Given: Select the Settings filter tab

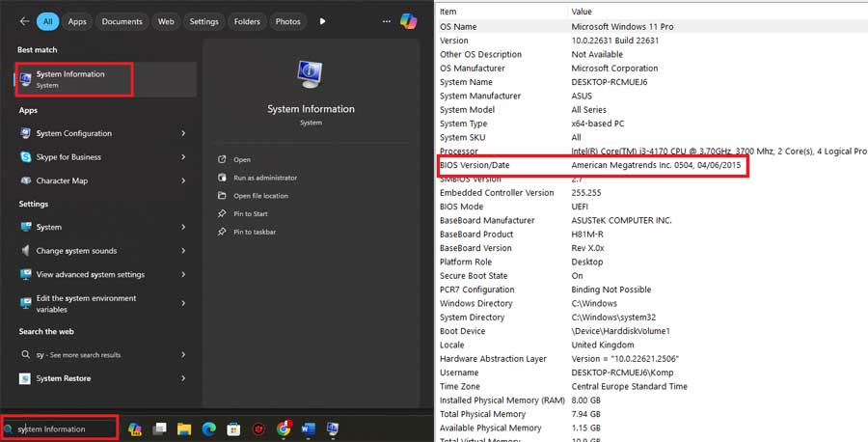Looking at the screenshot, I should [x=204, y=21].
